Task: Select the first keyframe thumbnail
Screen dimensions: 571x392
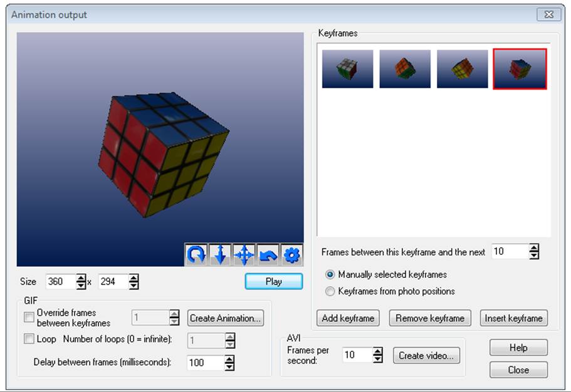Action: (x=347, y=69)
